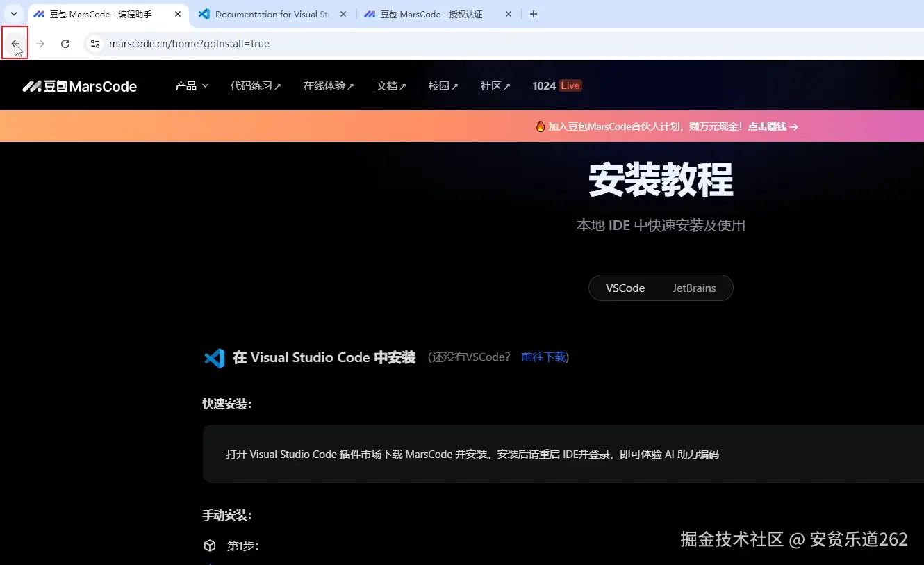Click the 手动安装 heading text
Image resolution: width=924 pixels, height=565 pixels.
pyautogui.click(x=227, y=515)
